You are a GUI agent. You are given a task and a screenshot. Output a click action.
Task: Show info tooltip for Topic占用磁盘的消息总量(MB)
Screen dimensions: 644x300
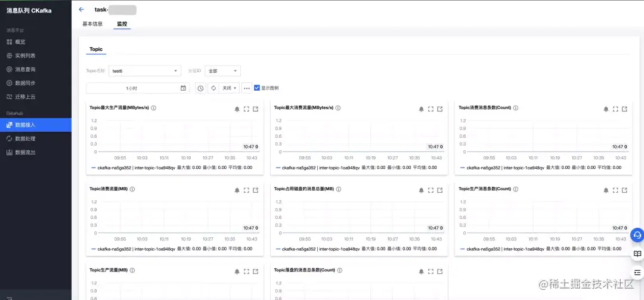pyautogui.click(x=338, y=189)
